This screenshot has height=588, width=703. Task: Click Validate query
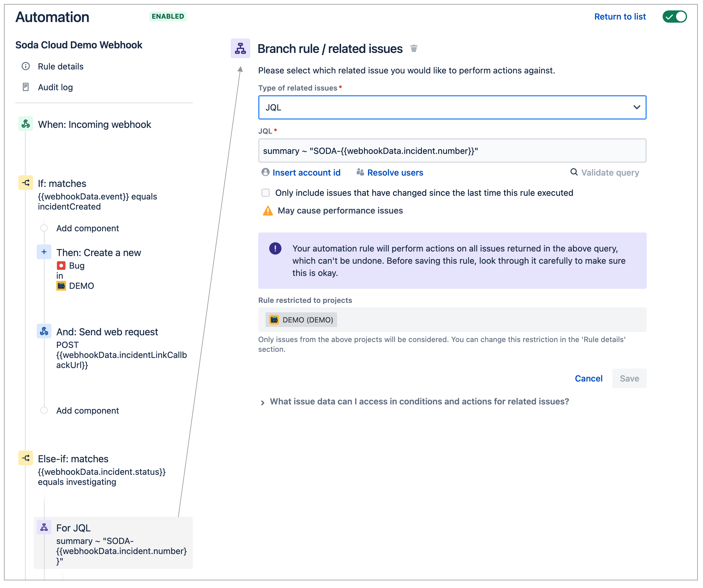[x=610, y=173]
